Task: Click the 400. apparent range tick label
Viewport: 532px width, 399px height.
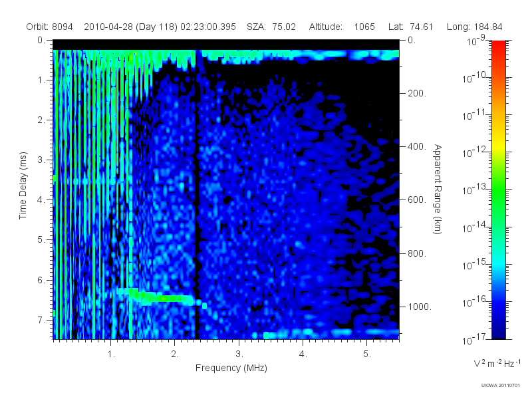Action: [417, 146]
